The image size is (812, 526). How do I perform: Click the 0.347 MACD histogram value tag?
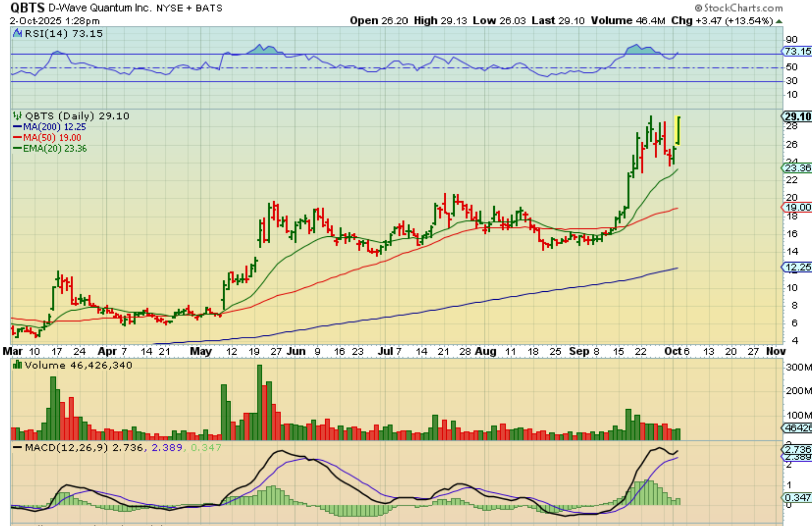pyautogui.click(x=797, y=498)
